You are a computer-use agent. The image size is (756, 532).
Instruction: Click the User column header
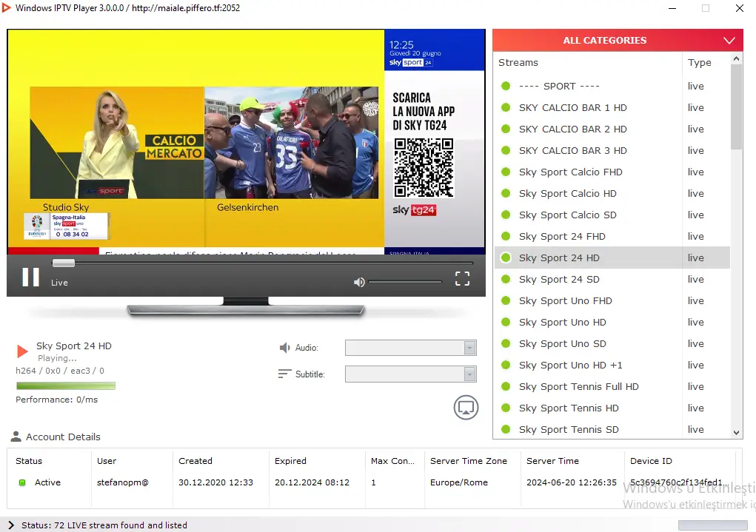coord(107,461)
